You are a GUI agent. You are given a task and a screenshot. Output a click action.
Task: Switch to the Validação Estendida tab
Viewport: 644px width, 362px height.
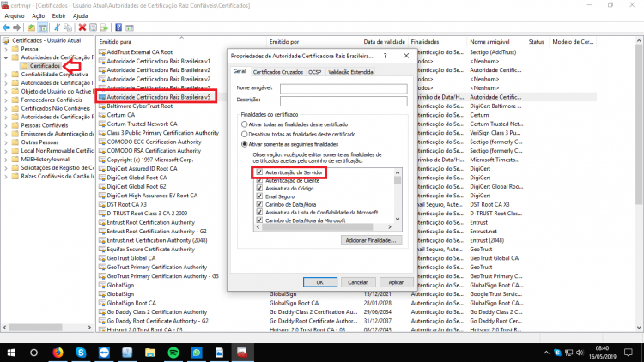(350, 72)
